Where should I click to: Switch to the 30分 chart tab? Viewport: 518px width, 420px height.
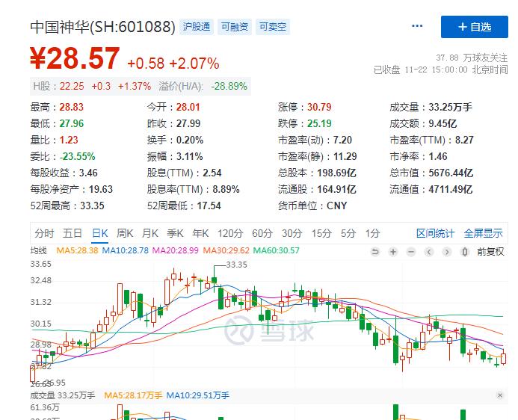292,233
